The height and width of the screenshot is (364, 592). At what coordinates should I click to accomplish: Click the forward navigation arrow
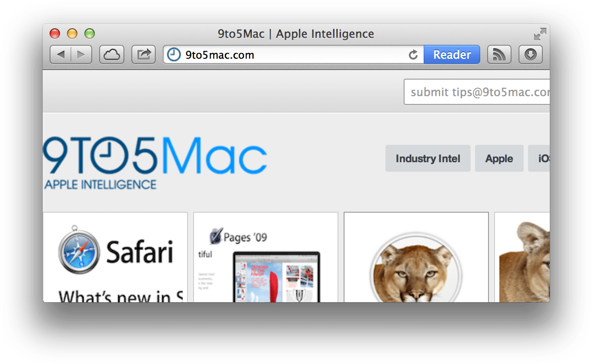tap(81, 54)
